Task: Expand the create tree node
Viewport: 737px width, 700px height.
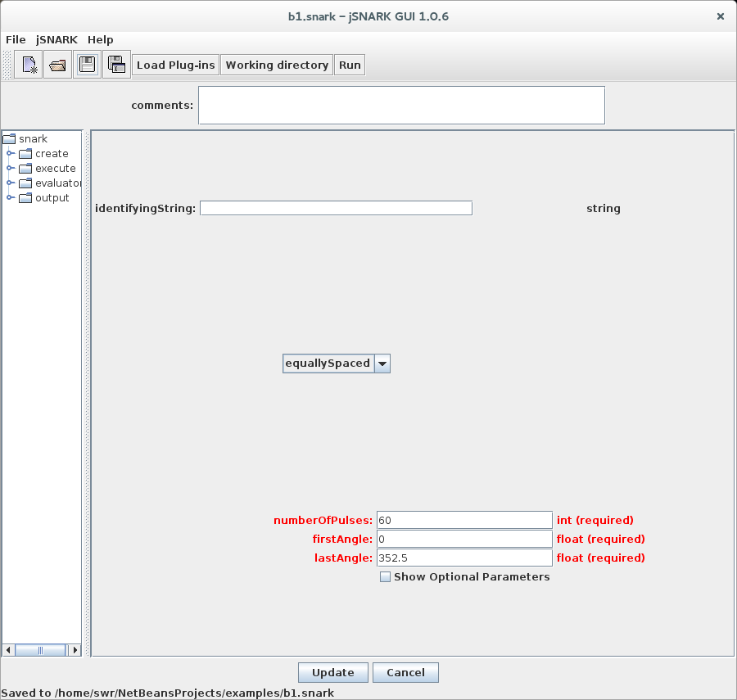Action: 10,154
